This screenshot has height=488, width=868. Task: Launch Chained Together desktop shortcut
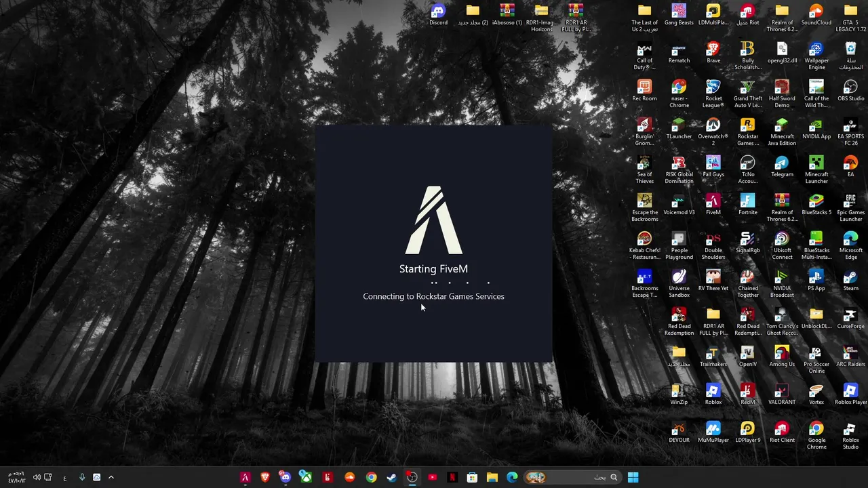tap(747, 283)
